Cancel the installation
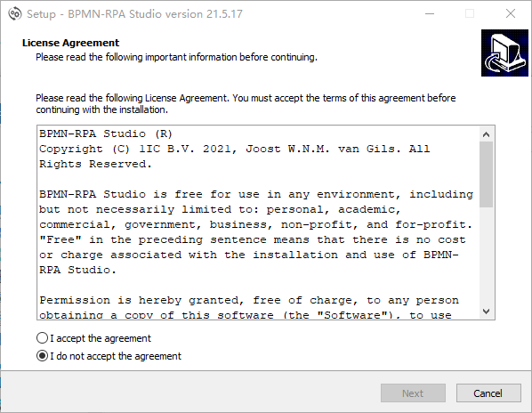This screenshot has width=532, height=413. (x=488, y=393)
